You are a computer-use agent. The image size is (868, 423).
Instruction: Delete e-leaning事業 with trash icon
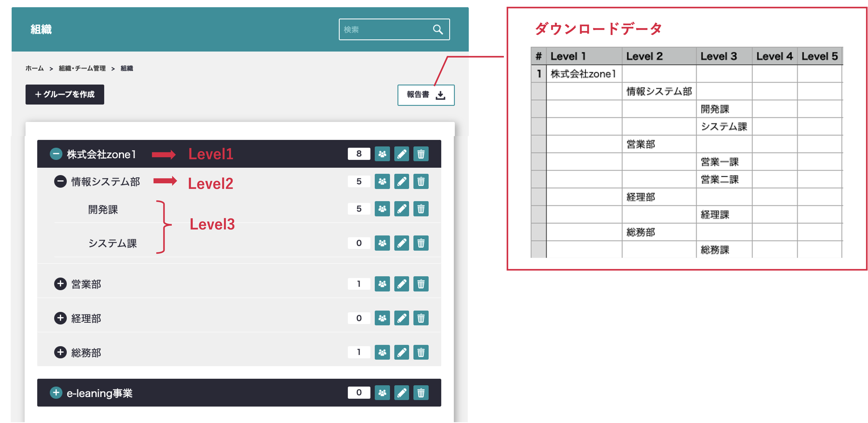pyautogui.click(x=421, y=392)
